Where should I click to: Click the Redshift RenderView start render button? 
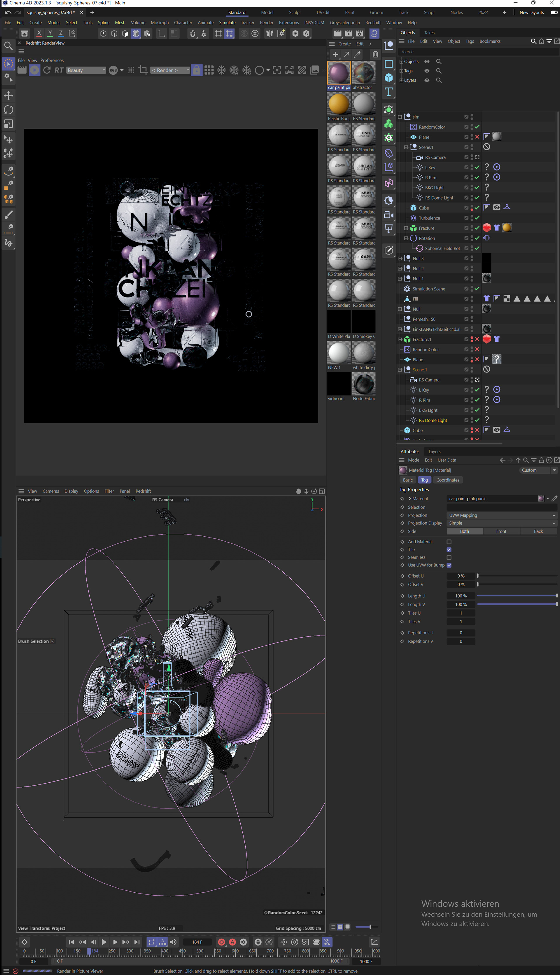pyautogui.click(x=34, y=70)
